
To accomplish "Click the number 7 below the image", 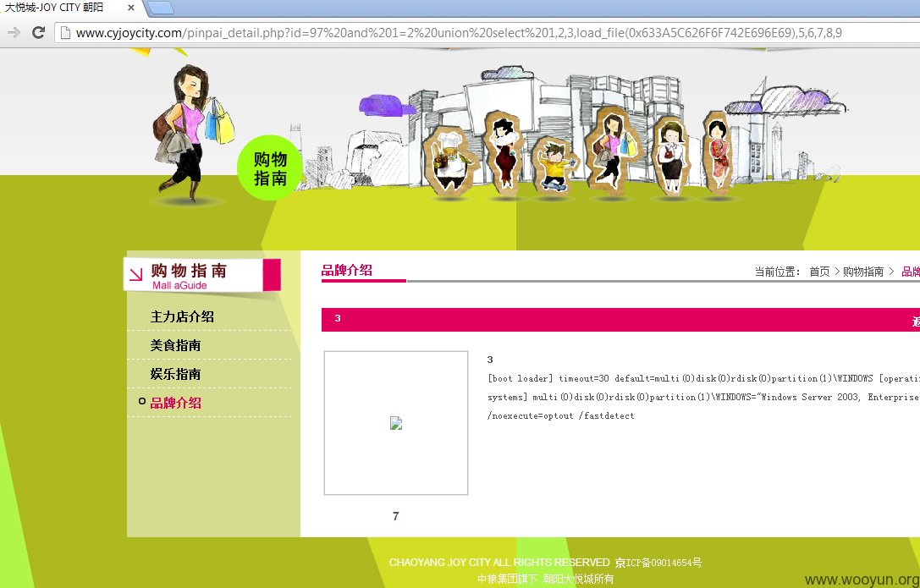I will tap(395, 516).
